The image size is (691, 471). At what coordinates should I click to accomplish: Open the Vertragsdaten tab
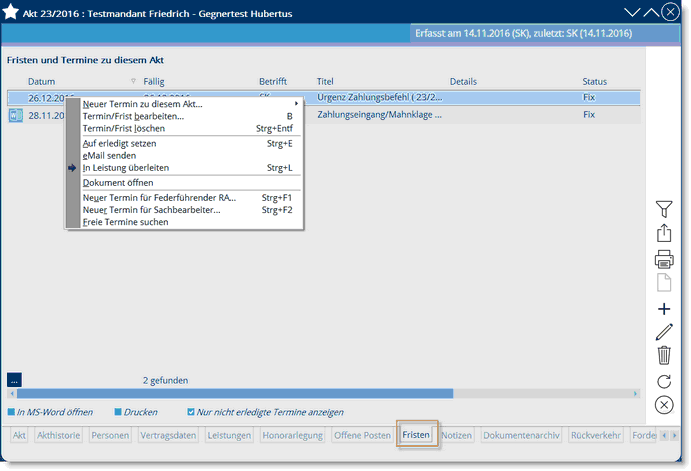(x=168, y=435)
